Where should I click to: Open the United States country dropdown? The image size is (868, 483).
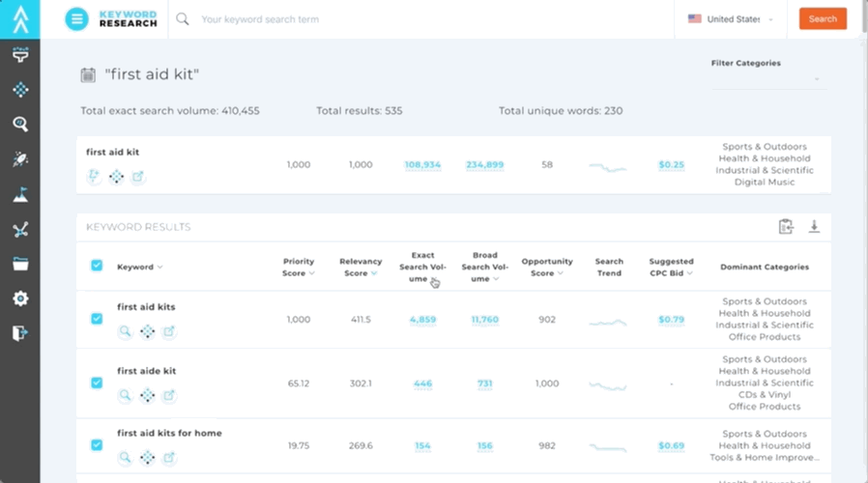[731, 19]
